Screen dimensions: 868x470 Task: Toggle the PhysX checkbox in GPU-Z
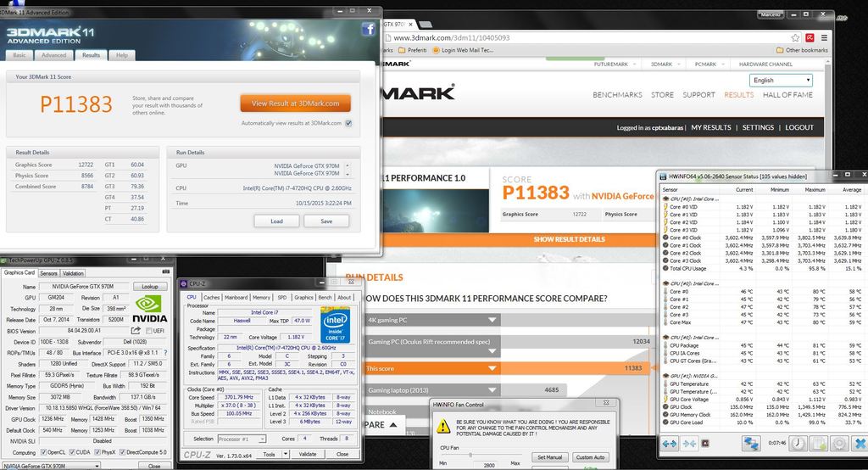(x=97, y=452)
